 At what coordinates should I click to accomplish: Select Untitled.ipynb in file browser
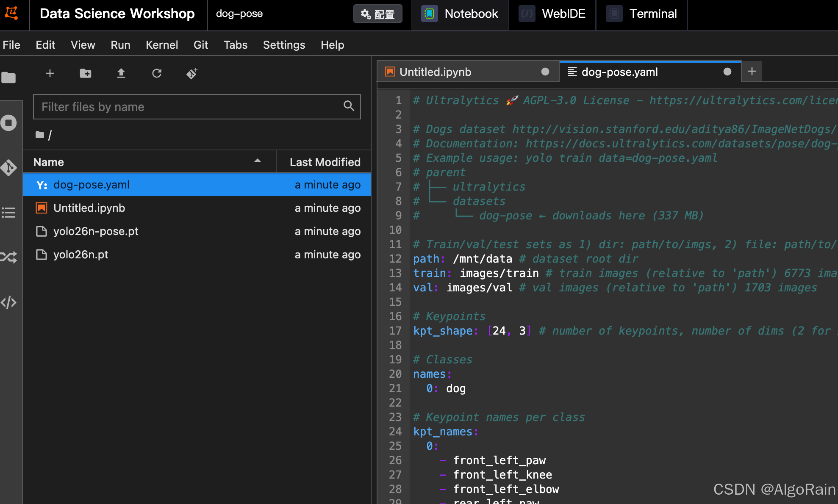[x=197, y=208]
